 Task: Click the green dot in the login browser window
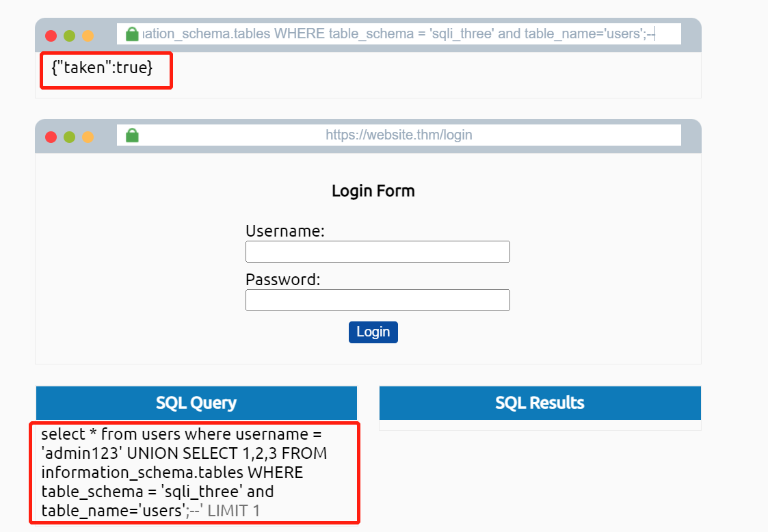(69, 137)
